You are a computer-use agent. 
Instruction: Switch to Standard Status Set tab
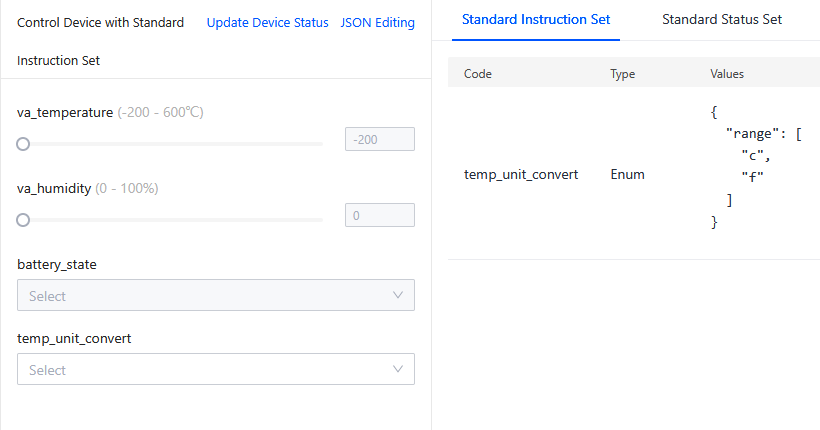[722, 19]
